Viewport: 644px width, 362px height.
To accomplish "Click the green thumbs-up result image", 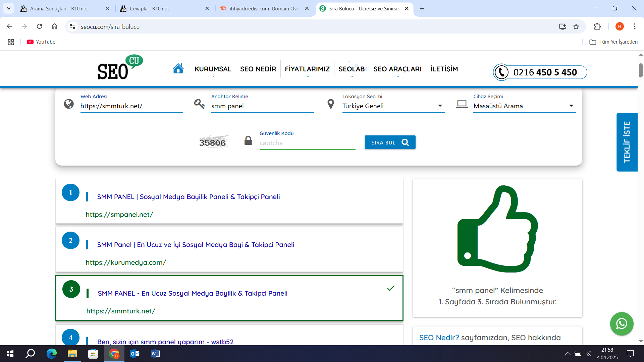I will pyautogui.click(x=497, y=229).
